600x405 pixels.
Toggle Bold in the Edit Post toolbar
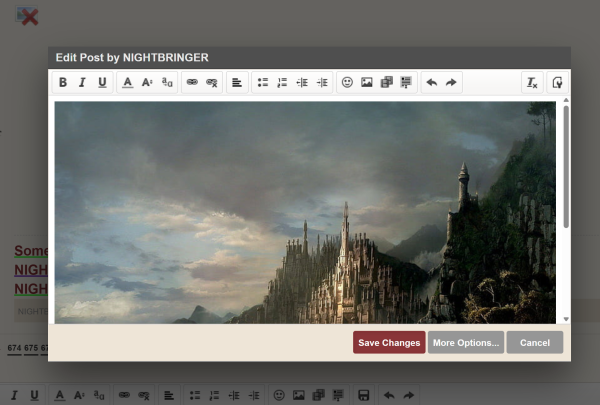click(63, 82)
